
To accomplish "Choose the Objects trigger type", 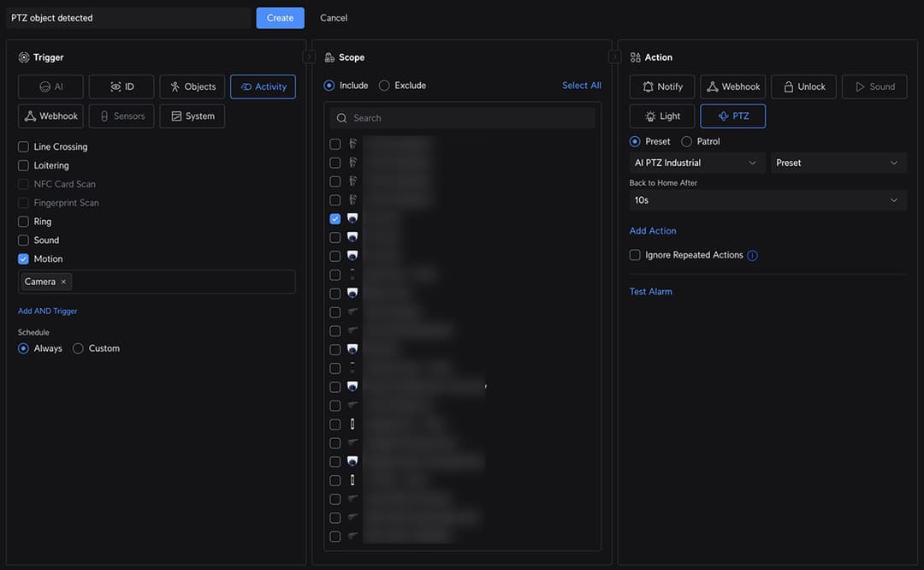I will point(192,86).
